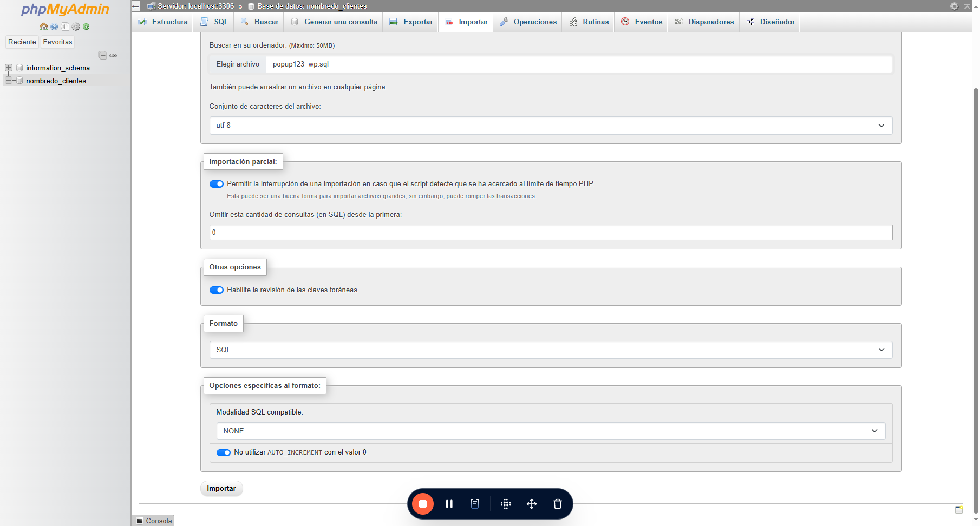Open the Consola panel
980x526 pixels.
(x=154, y=521)
